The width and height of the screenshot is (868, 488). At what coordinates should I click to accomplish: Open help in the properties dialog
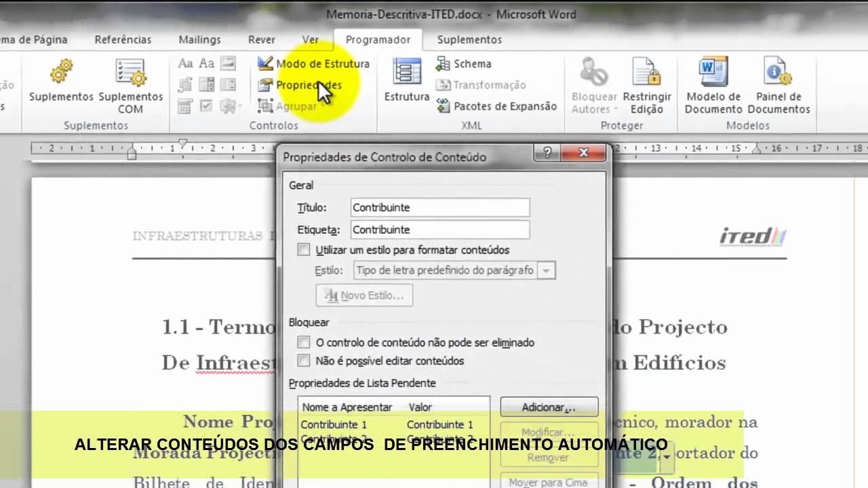[547, 153]
